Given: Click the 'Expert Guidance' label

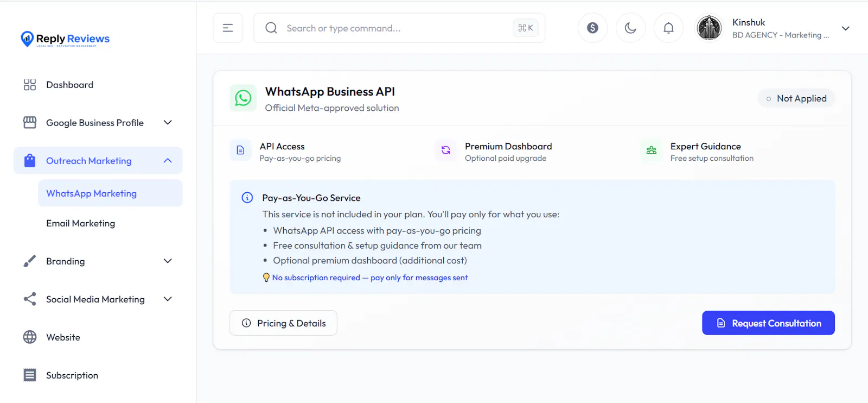Looking at the screenshot, I should click(705, 147).
